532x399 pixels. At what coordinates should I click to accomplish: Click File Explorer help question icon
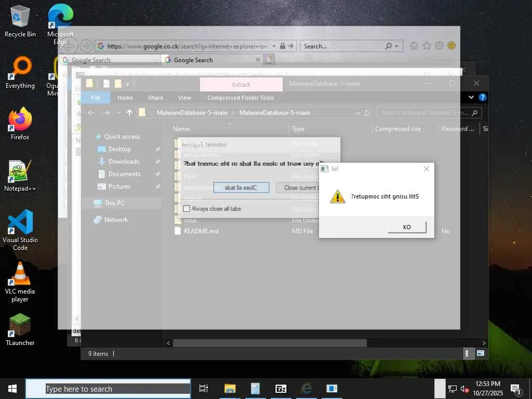point(482,97)
